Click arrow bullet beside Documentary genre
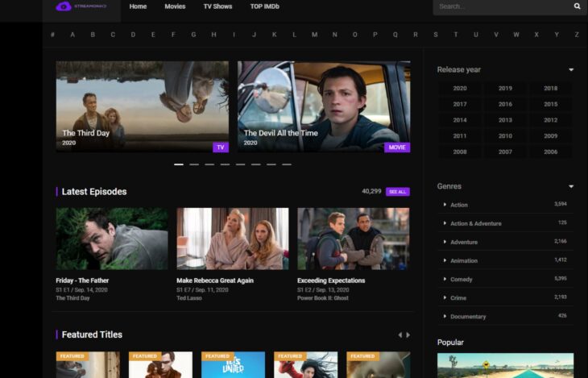This screenshot has width=588, height=378. tap(445, 316)
